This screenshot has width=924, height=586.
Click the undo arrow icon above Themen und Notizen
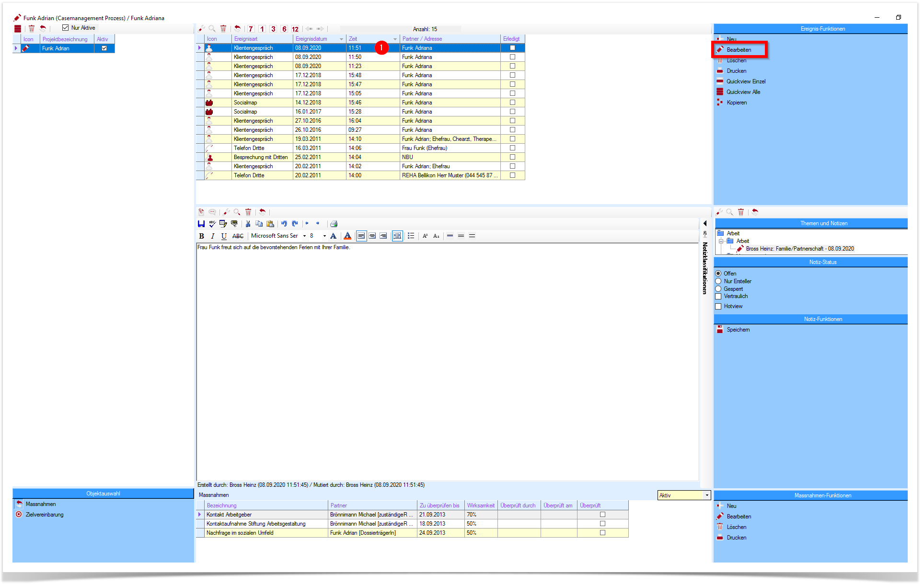tap(755, 212)
